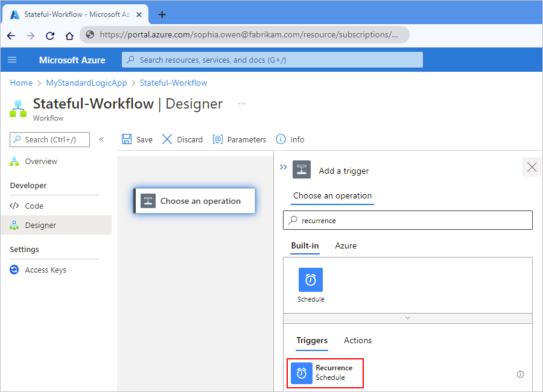Click the Azure global search bar
Image resolution: width=543 pixels, height=392 pixels.
click(x=272, y=60)
